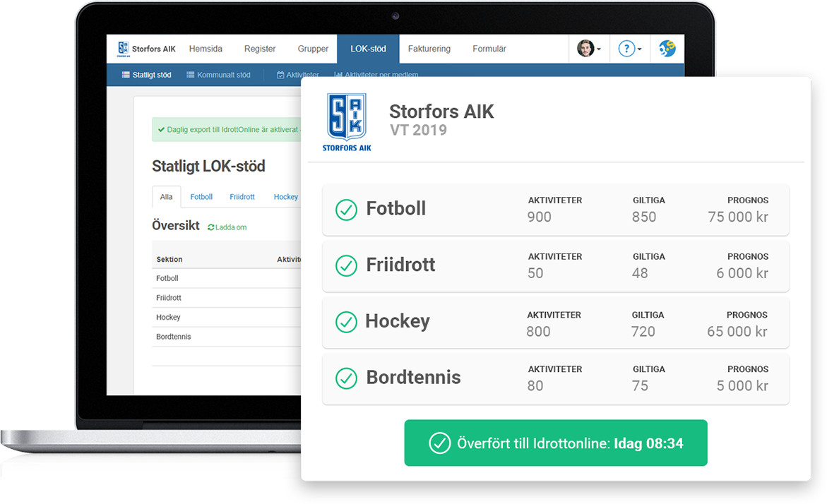Click the Bordtennis row in the overview table
Viewport: 827px width, 504px height.
coord(174,337)
